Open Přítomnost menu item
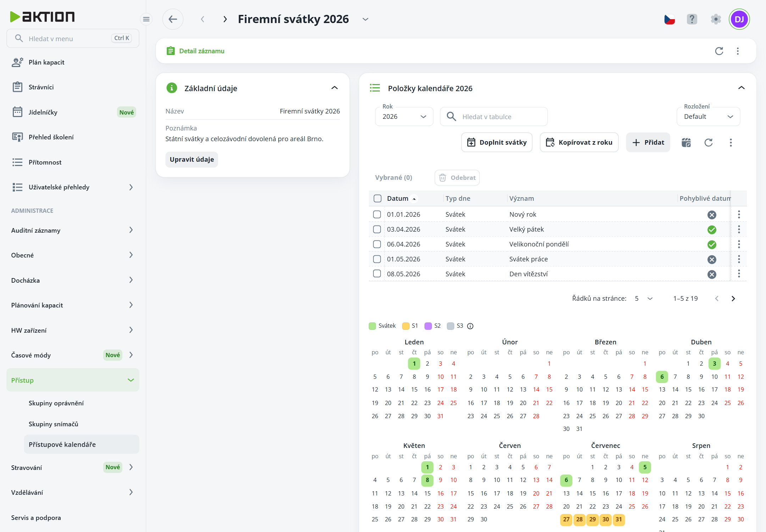This screenshot has height=532, width=766. (73, 162)
